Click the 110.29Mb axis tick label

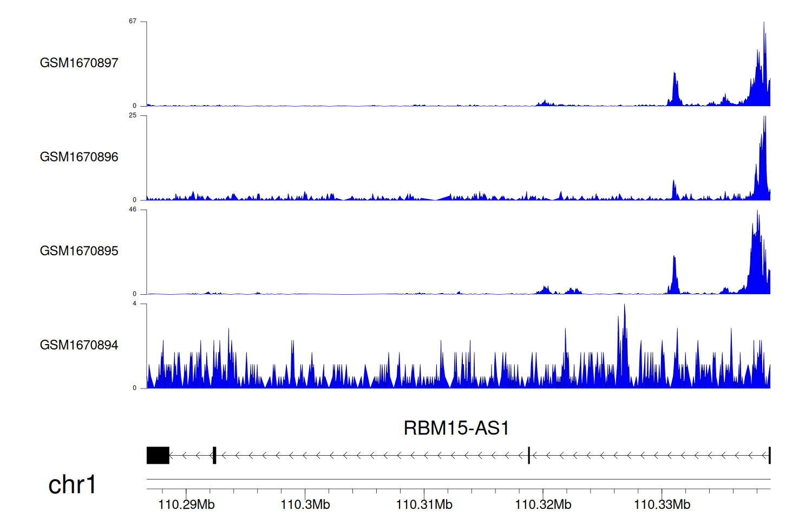pyautogui.click(x=186, y=505)
